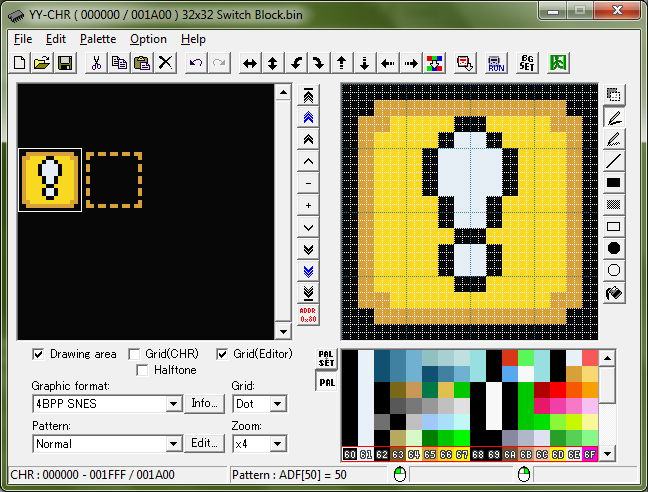
Task: Select the dashed outline block tile thumbnail
Action: [x=114, y=180]
